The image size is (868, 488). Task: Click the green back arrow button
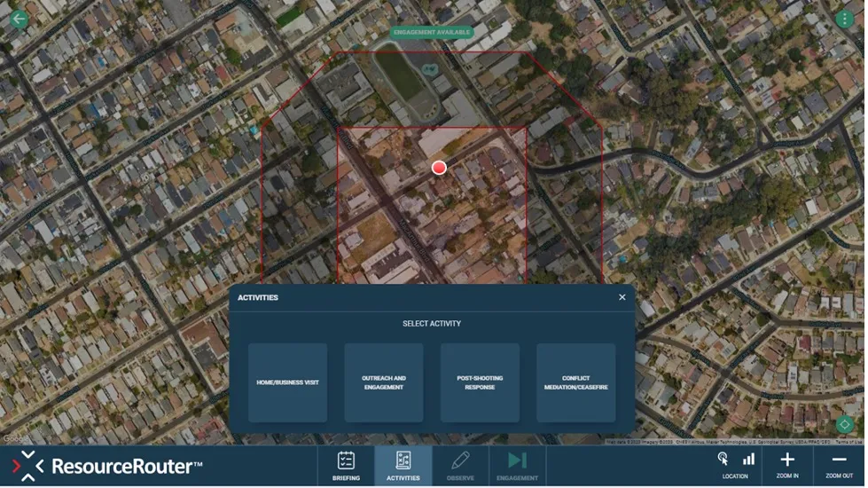point(19,19)
